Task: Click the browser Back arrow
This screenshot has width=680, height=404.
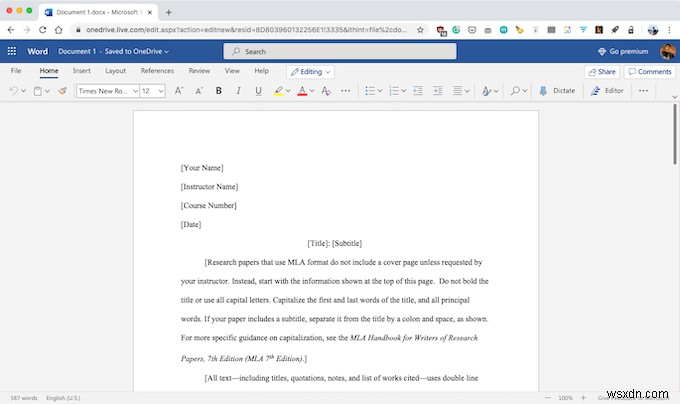Action: point(11,29)
